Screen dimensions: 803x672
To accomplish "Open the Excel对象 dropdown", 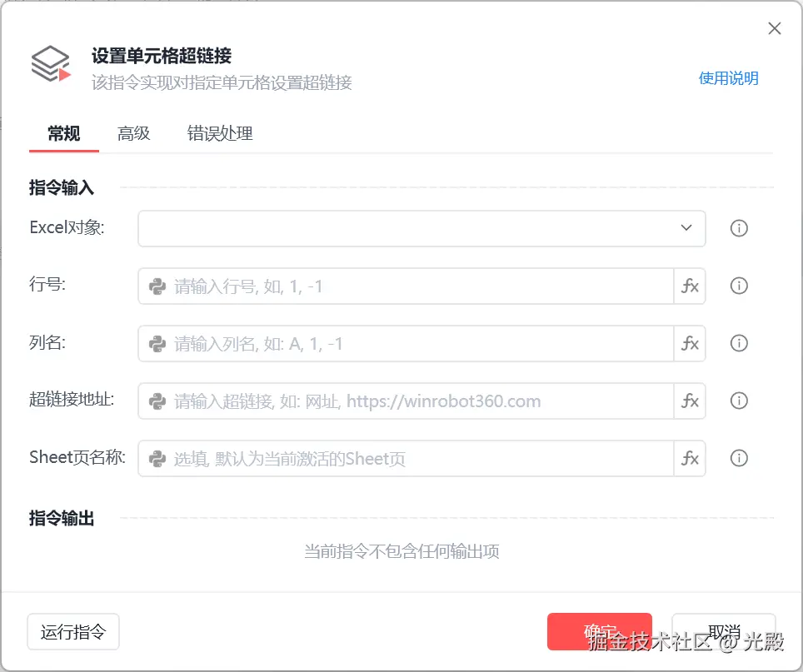I will (421, 228).
